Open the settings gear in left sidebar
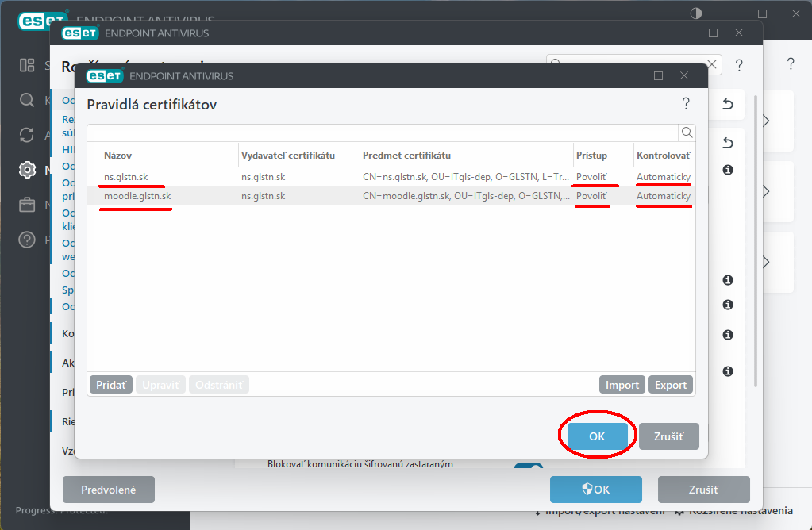The height and width of the screenshot is (530, 812). point(28,169)
